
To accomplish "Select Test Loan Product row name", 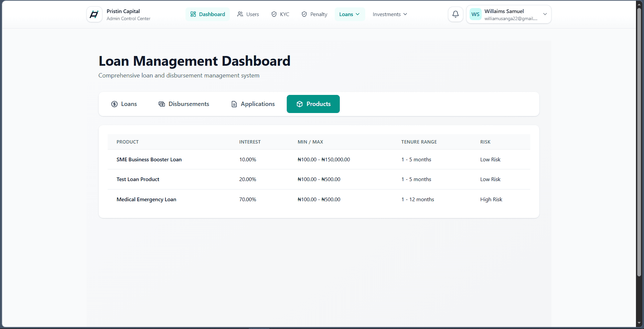I will 138,179.
